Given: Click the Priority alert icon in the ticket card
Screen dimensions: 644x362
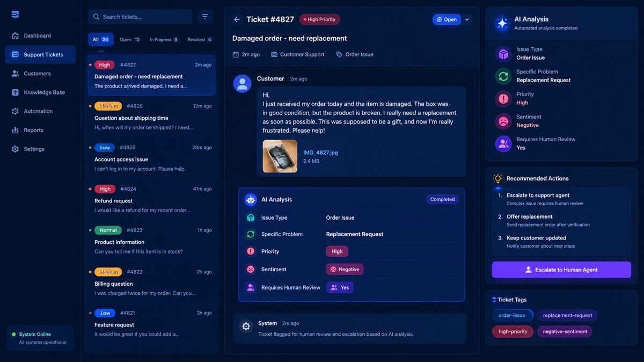Looking at the screenshot, I should (251, 251).
